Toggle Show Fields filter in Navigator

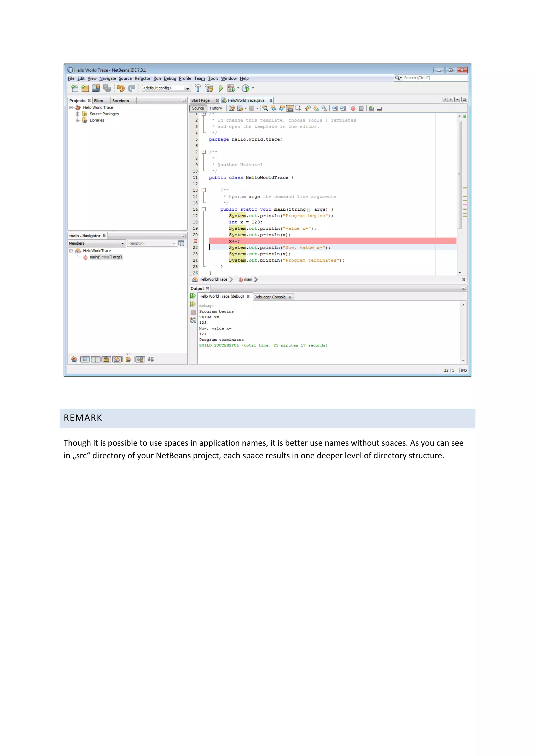click(85, 359)
